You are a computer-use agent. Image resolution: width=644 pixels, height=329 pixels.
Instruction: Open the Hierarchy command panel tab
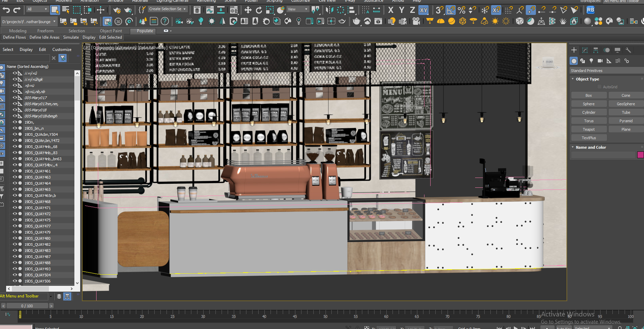point(596,50)
